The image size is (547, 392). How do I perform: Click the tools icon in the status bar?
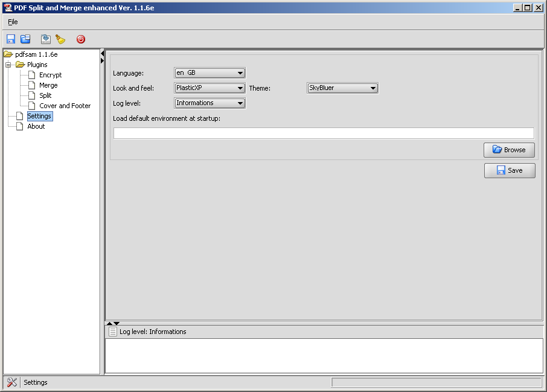[x=12, y=382]
